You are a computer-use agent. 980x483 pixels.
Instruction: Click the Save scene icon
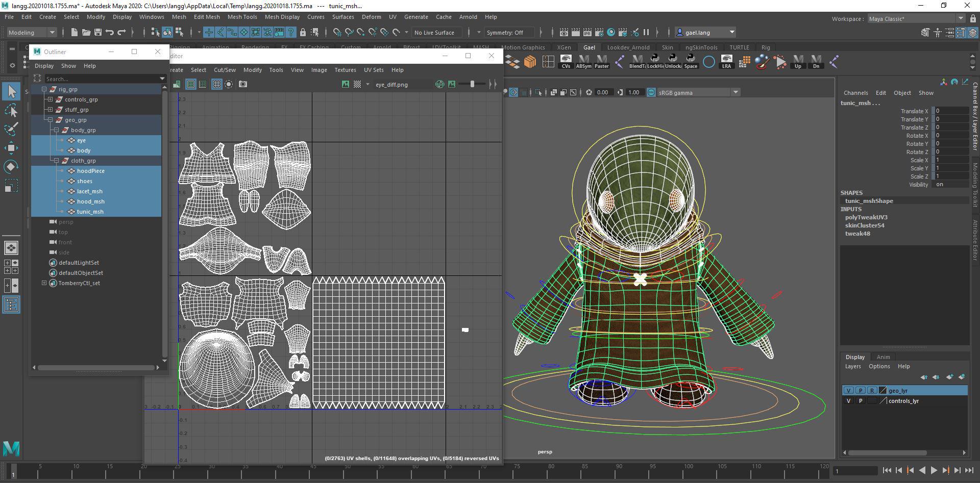(x=97, y=32)
